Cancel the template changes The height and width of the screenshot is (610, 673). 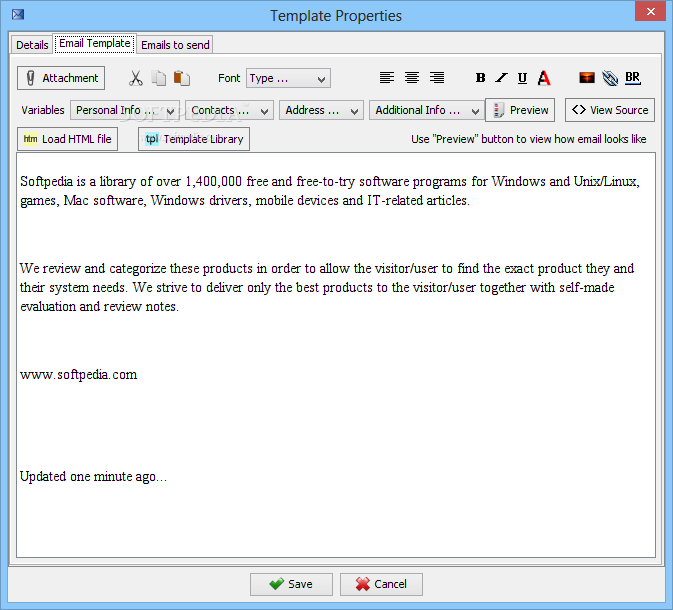(381, 584)
